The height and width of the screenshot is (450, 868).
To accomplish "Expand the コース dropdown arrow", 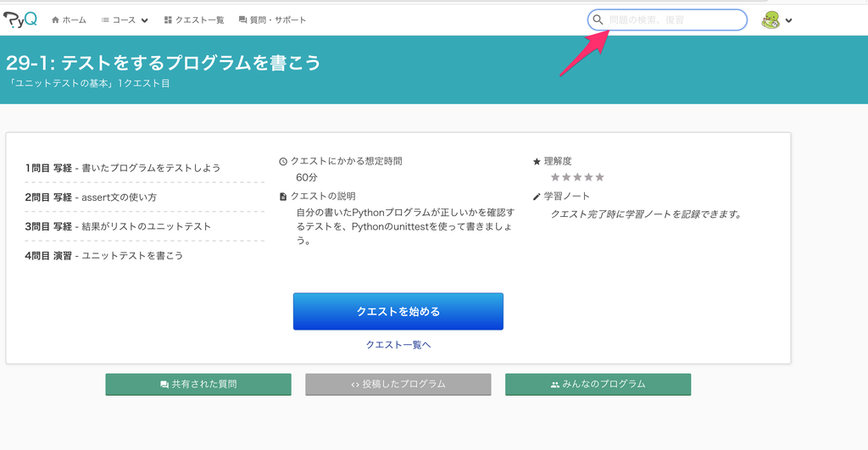I will tap(144, 20).
